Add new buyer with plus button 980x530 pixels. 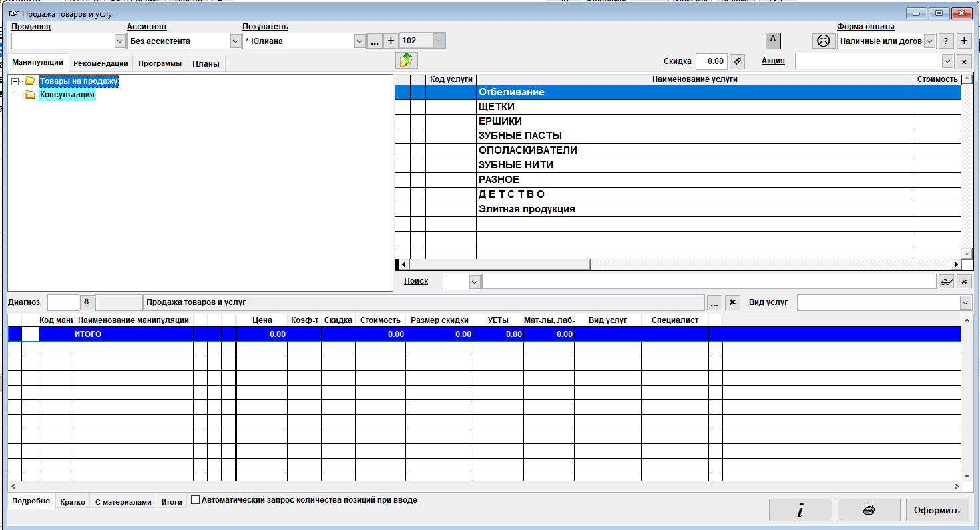391,41
